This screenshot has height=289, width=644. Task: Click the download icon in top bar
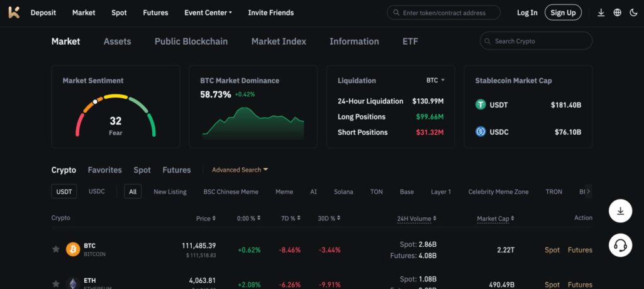[x=601, y=13]
